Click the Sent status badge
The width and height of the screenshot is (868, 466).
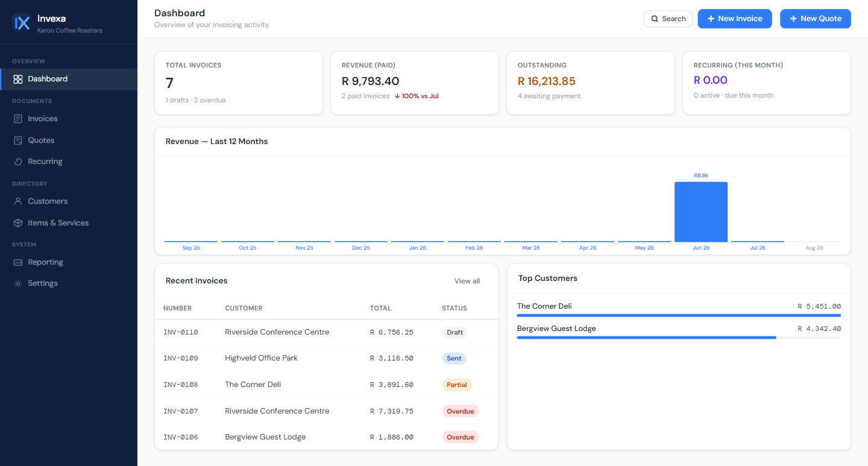[x=454, y=358]
